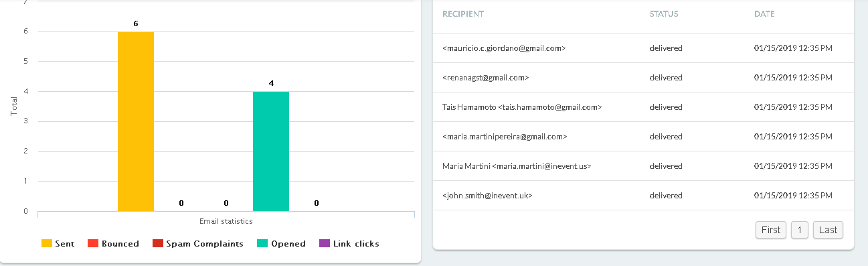Toggle the Opened series in the chart legend
868x266 pixels.
(x=281, y=244)
